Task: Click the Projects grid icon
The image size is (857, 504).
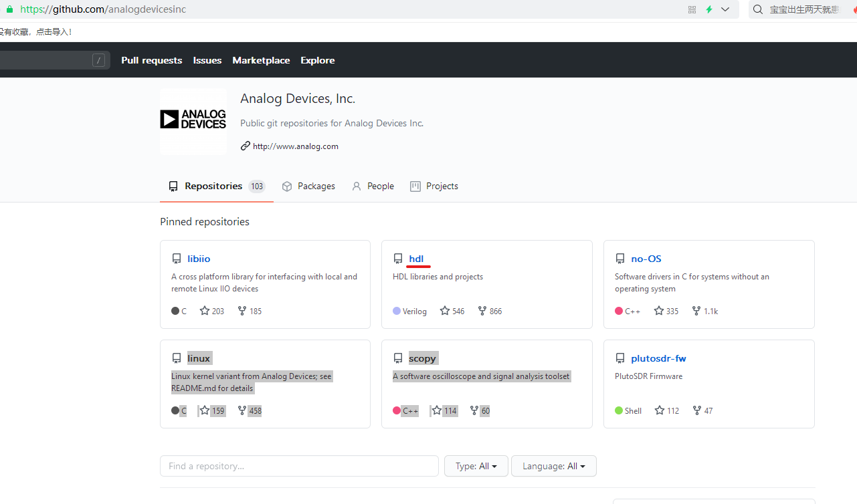Action: click(415, 186)
